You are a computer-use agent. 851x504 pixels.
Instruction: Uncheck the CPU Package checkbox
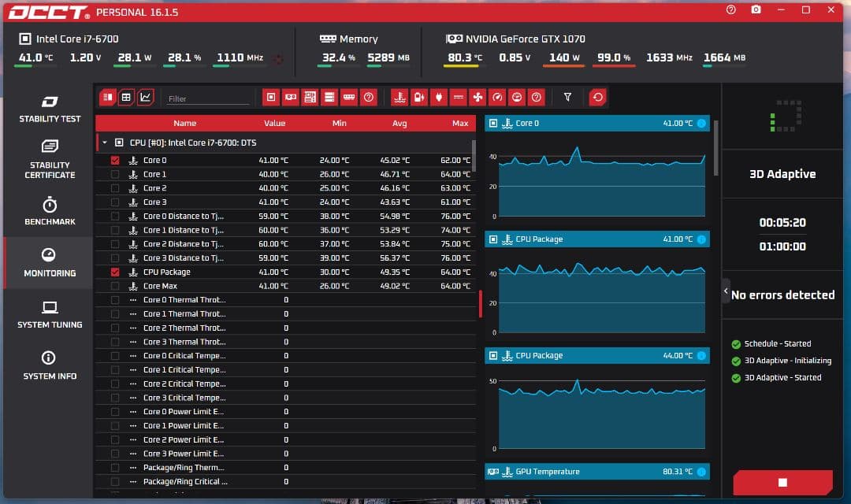[x=115, y=272]
